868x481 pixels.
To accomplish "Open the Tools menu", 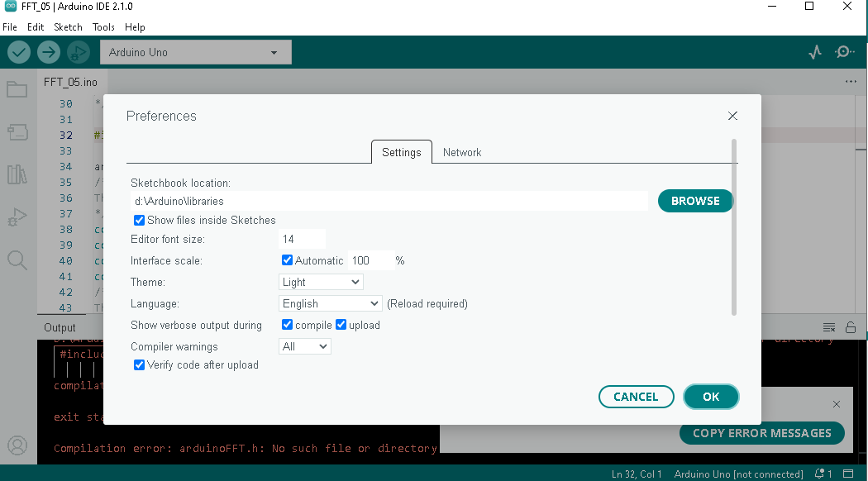I will 103,27.
